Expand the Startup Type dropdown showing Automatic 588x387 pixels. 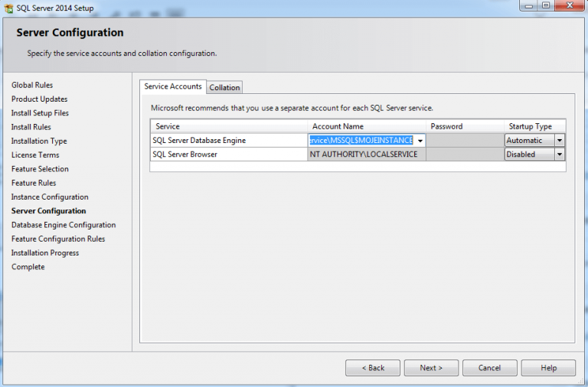point(560,141)
